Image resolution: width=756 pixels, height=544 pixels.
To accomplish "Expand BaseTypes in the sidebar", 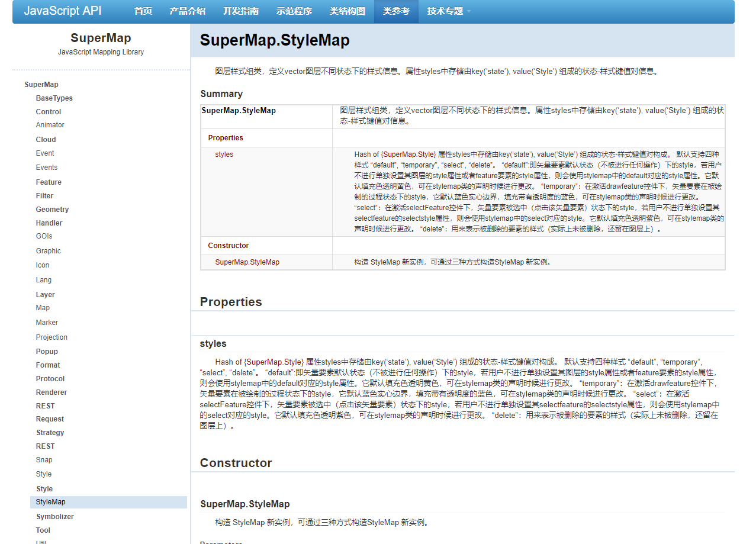I will point(54,98).
